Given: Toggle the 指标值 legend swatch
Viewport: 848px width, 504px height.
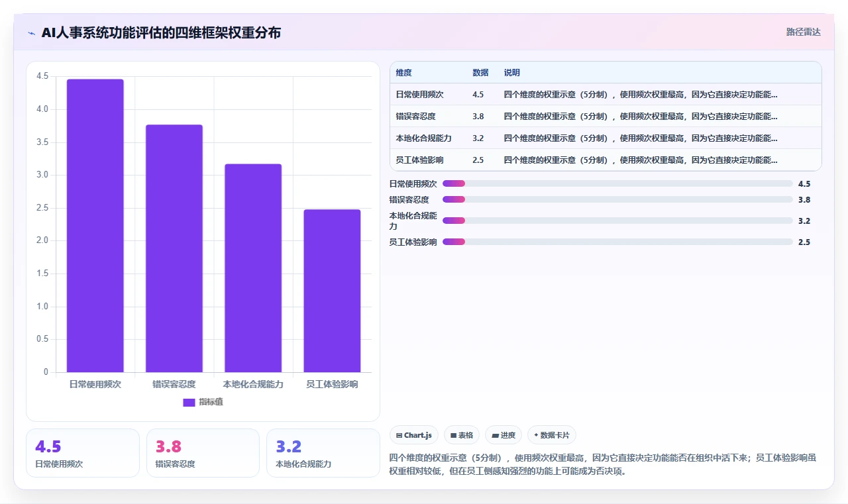Looking at the screenshot, I should (x=189, y=402).
